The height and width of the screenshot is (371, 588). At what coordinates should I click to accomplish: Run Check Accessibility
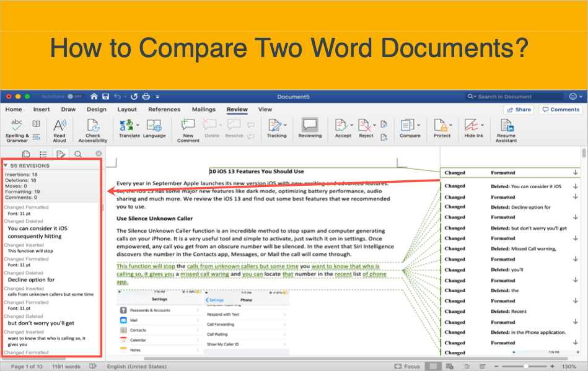coord(92,130)
